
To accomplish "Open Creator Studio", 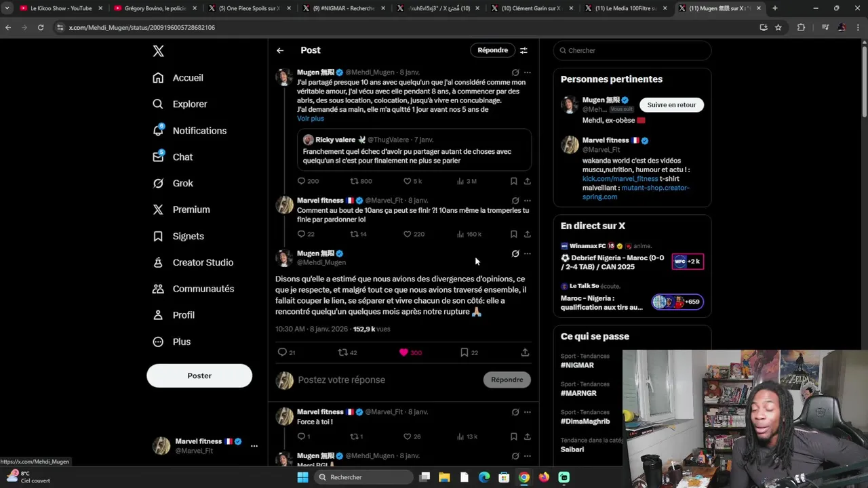I will click(193, 262).
